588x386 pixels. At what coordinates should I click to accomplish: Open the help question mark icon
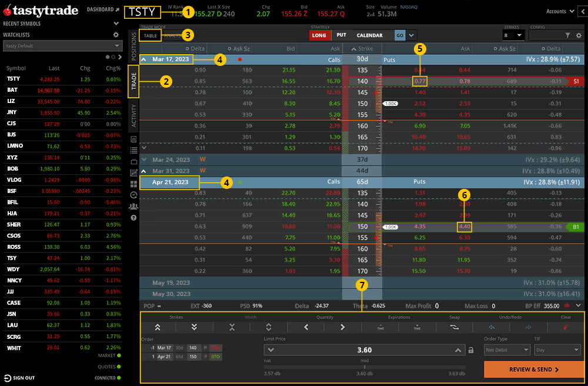(133, 218)
